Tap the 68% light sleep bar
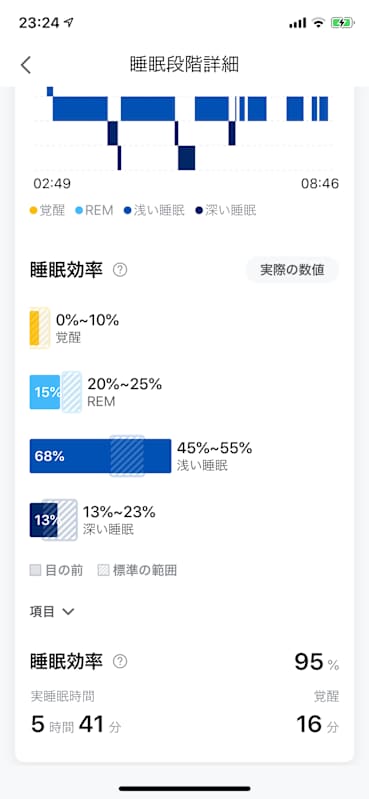369x799 pixels. point(100,456)
